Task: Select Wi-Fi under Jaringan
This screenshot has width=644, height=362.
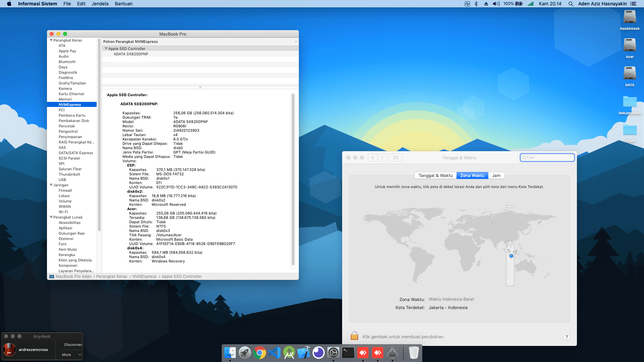Action: 63,212
